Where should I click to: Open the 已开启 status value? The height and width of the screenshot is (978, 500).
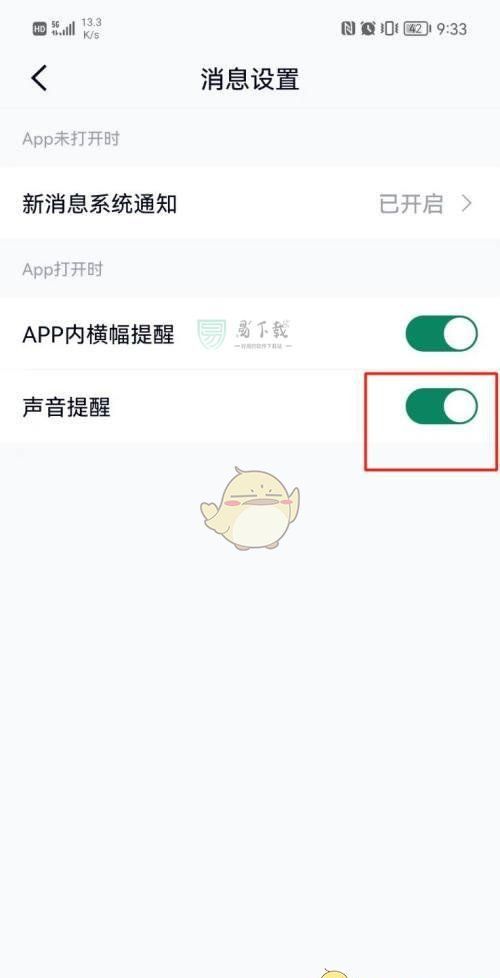pos(411,204)
